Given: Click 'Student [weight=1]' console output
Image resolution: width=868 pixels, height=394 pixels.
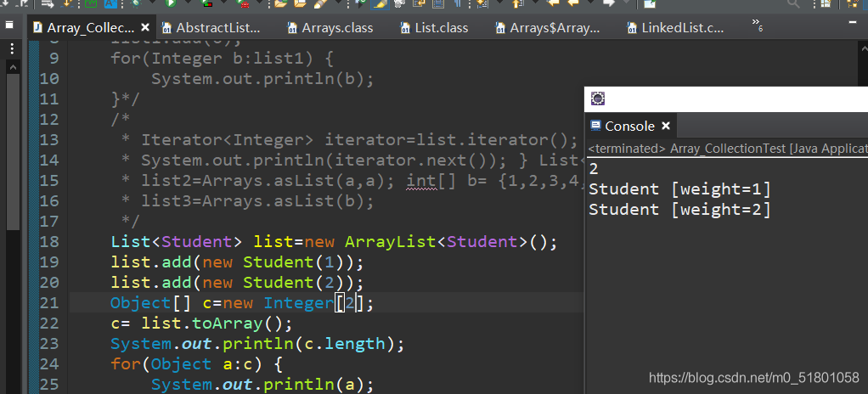Looking at the screenshot, I should 679,189.
